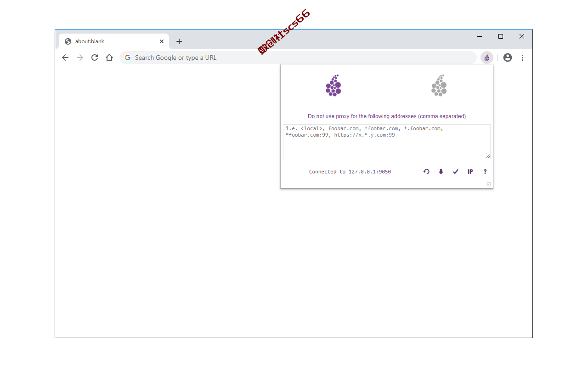Click the Google logo icon in address bar
Image resolution: width=588 pixels, height=368 pixels.
(128, 57)
